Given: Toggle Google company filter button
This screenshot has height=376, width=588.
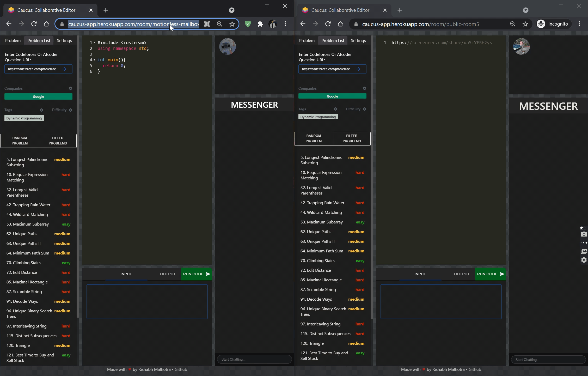Looking at the screenshot, I should (39, 96).
